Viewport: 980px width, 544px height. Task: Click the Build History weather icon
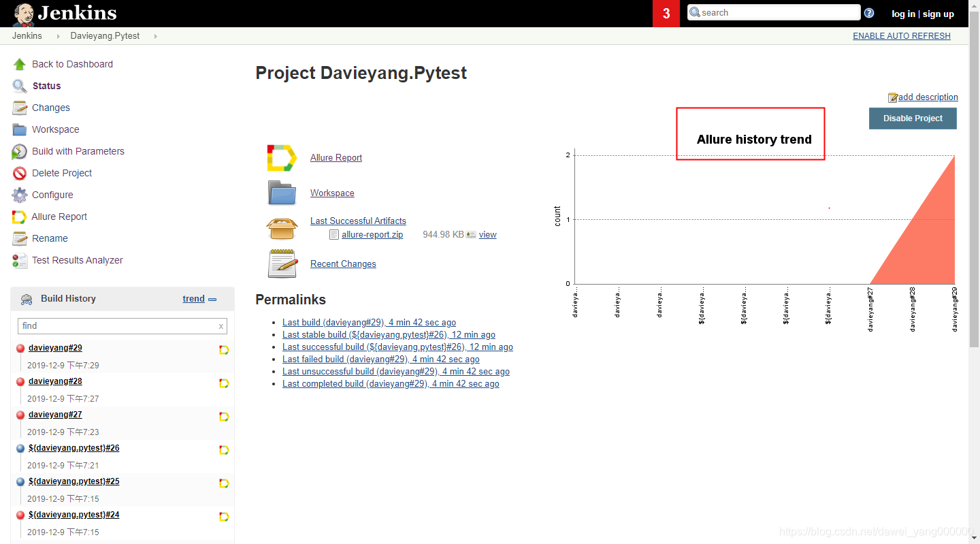27,299
